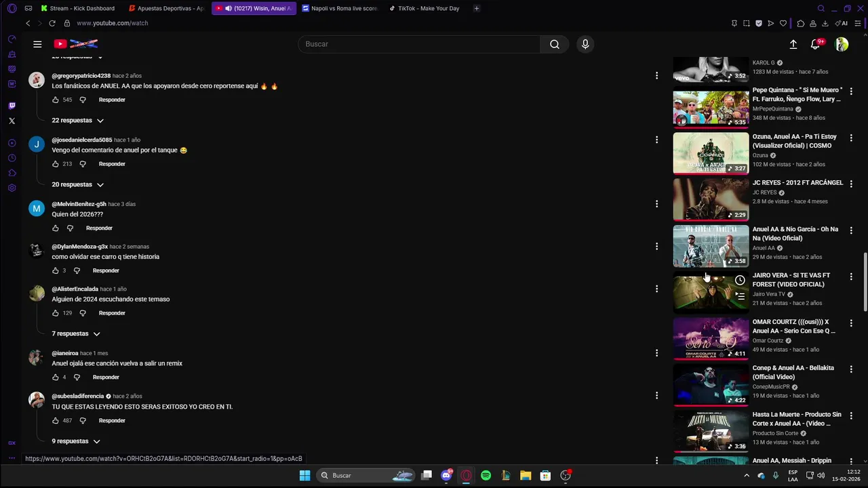
Task: Reply to @AlisterEncalada comment
Action: [112, 313]
